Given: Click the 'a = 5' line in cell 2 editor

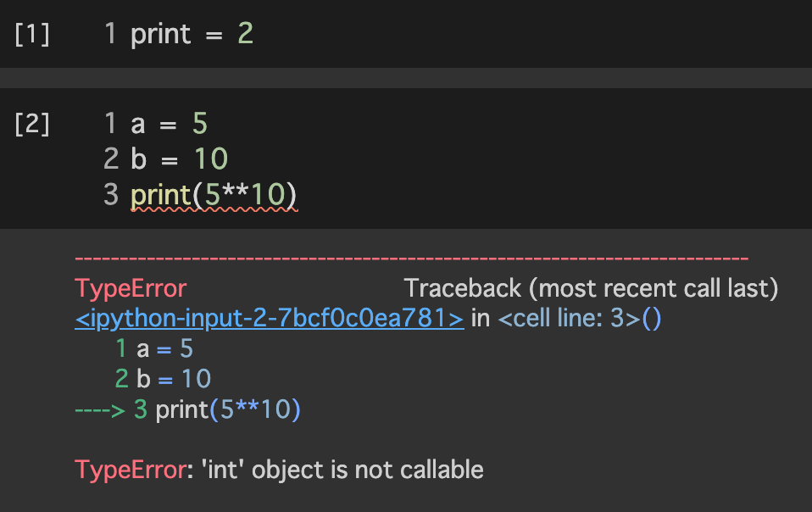Looking at the screenshot, I should [169, 125].
